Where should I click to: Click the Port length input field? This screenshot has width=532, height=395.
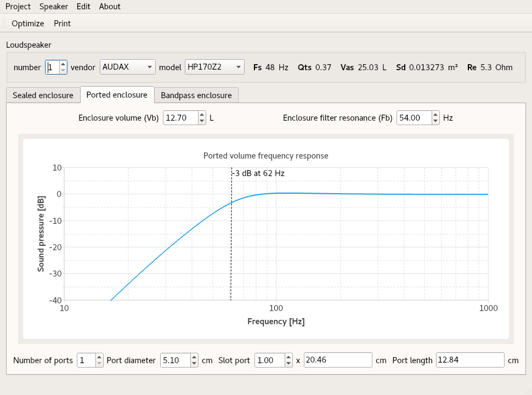[469, 360]
